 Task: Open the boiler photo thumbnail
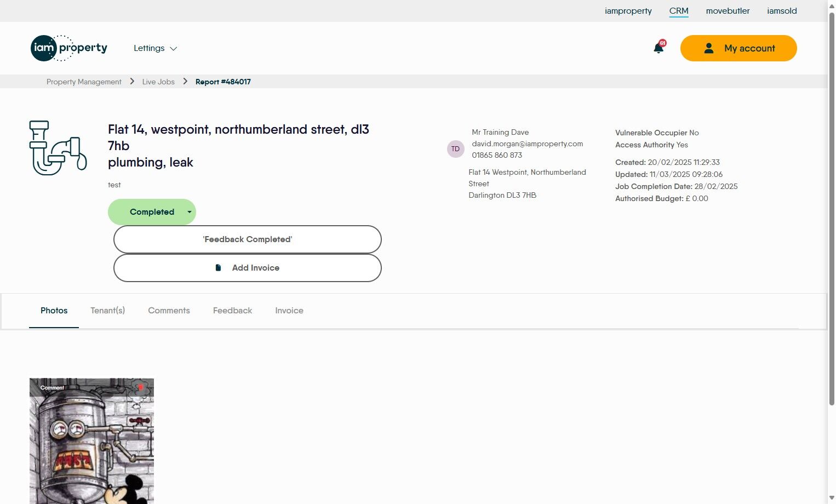[x=91, y=441]
